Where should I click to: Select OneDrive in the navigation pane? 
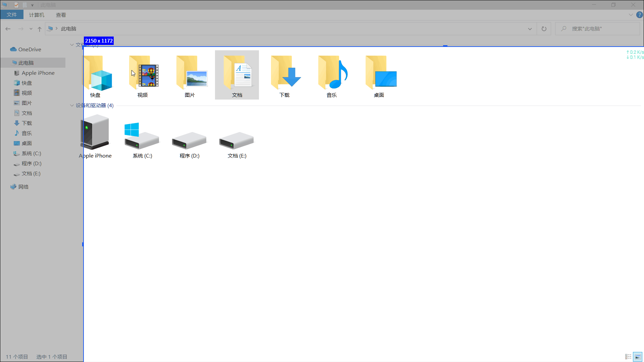point(30,49)
